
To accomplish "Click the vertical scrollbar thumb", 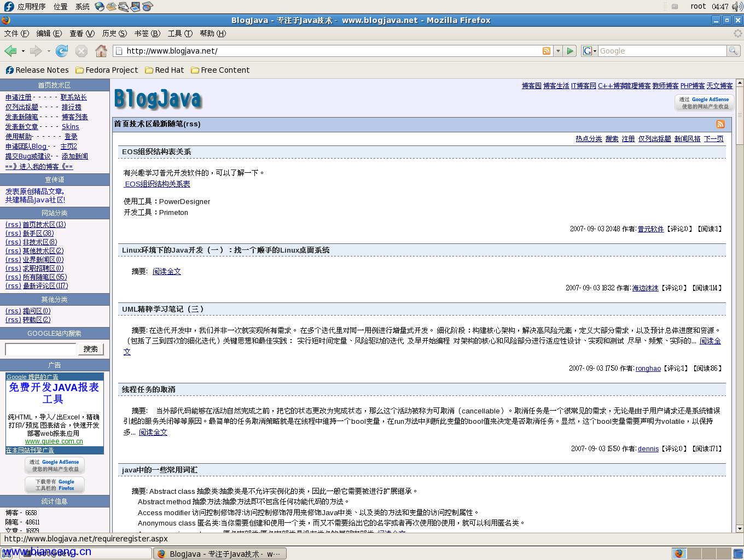I will click(x=740, y=116).
